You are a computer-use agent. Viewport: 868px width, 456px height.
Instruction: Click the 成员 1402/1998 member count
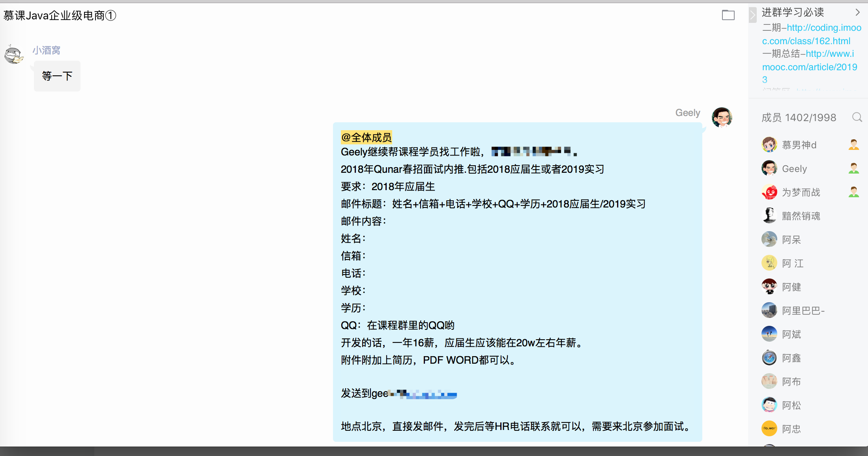[799, 117]
